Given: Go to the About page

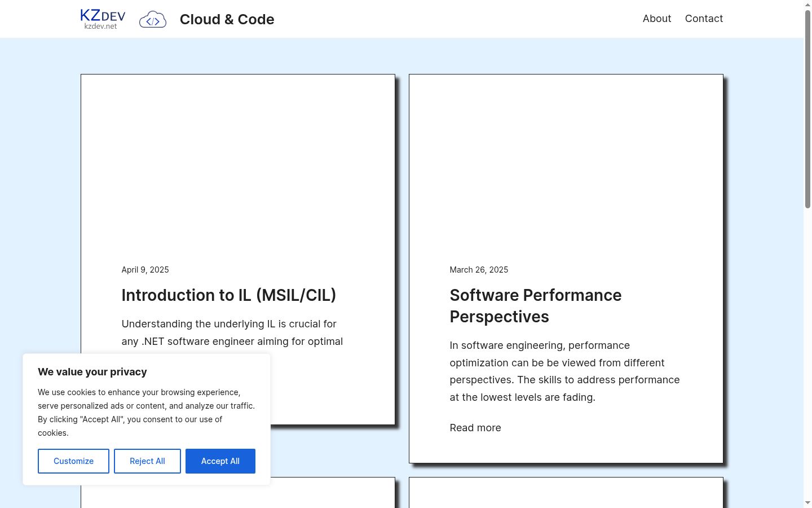Looking at the screenshot, I should click(657, 19).
